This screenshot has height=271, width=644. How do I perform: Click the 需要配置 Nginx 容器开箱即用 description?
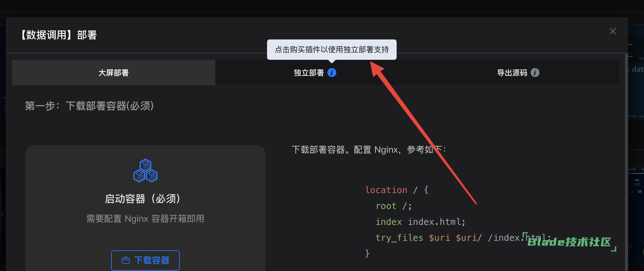[145, 219]
